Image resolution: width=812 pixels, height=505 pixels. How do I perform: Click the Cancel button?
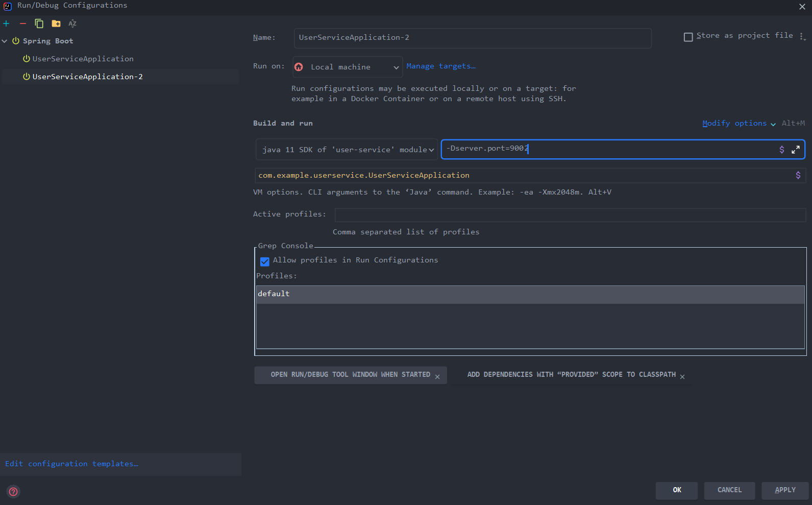point(729,490)
